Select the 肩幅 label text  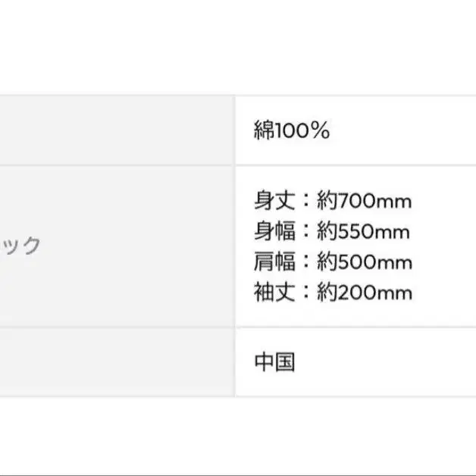coord(274,261)
